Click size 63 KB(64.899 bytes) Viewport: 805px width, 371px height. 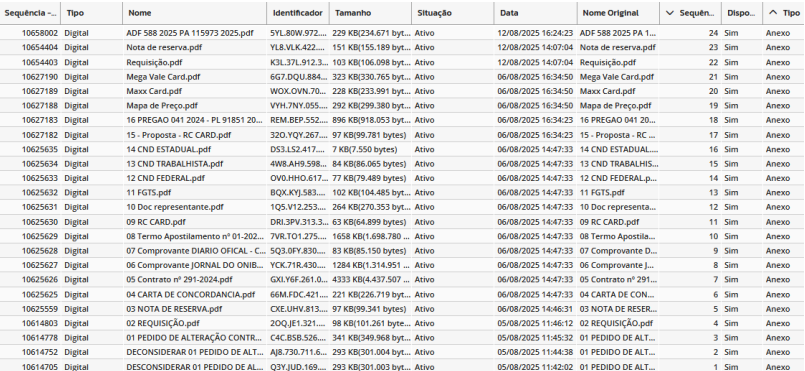369,222
